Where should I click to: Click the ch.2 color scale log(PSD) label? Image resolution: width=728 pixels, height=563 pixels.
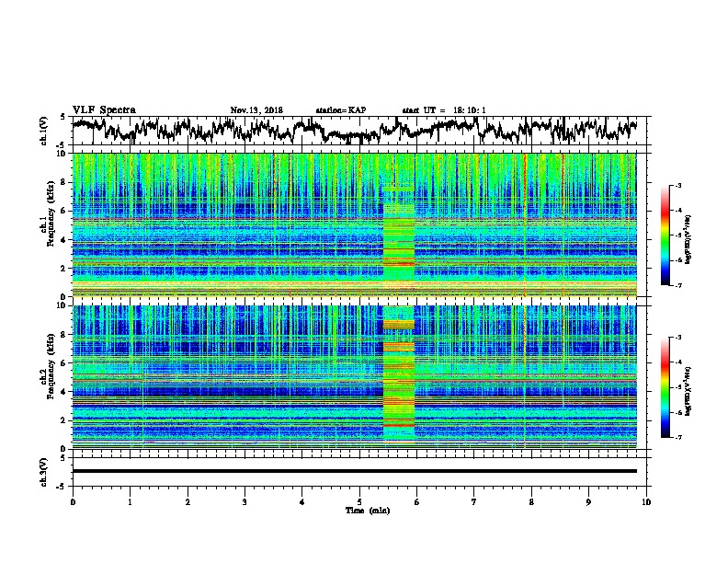[688, 391]
